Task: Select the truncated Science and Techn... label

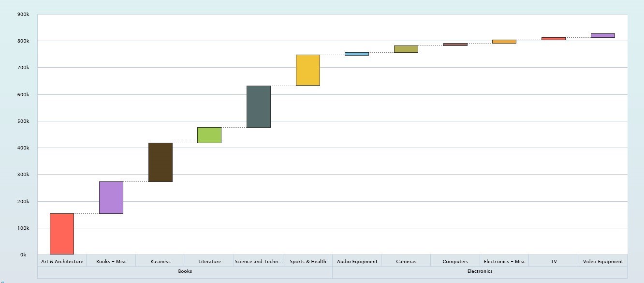Action: coord(259,261)
